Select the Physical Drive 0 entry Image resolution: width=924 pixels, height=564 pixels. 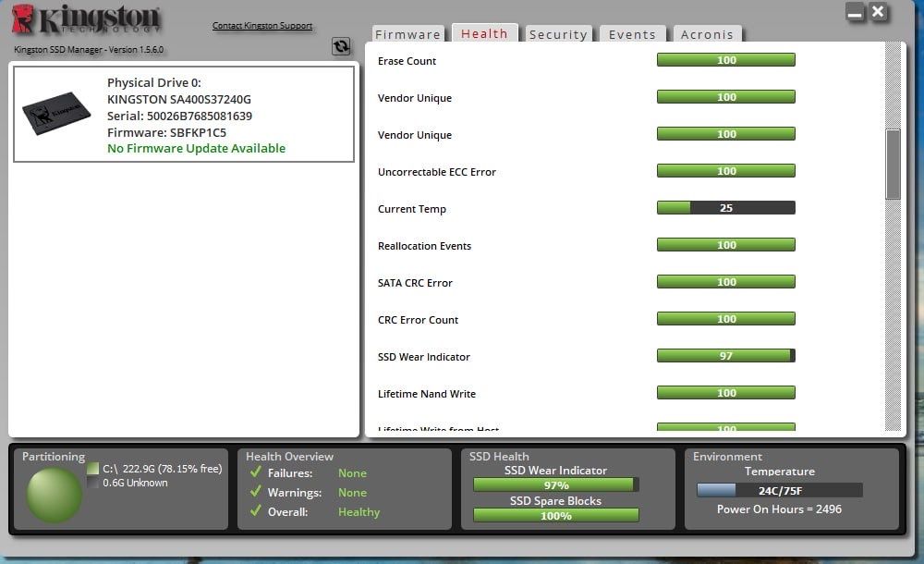tap(184, 114)
